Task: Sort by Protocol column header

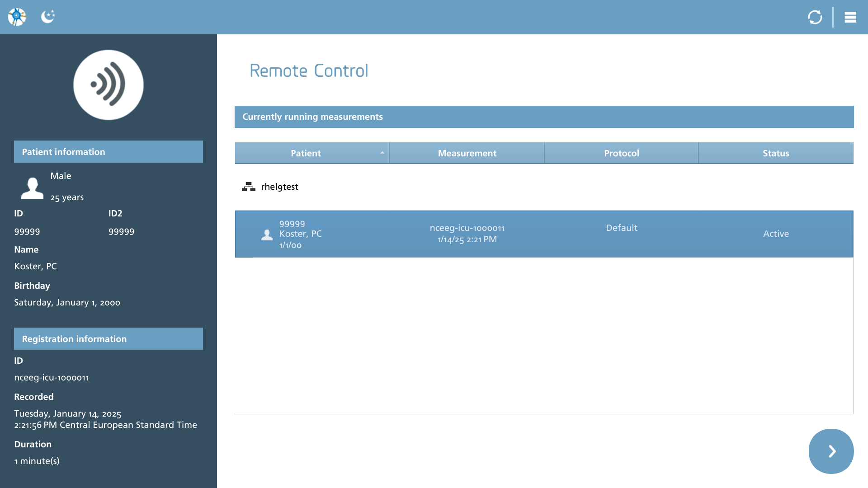Action: coord(622,153)
